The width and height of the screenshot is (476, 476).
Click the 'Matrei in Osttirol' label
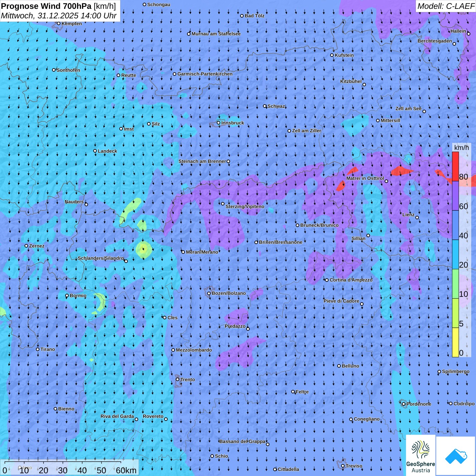pyautogui.click(x=365, y=178)
